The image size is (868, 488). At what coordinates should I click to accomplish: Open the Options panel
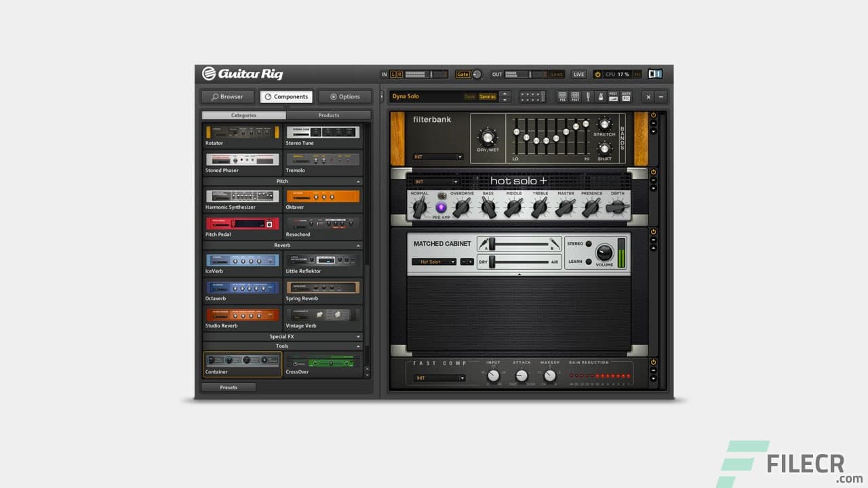344,96
